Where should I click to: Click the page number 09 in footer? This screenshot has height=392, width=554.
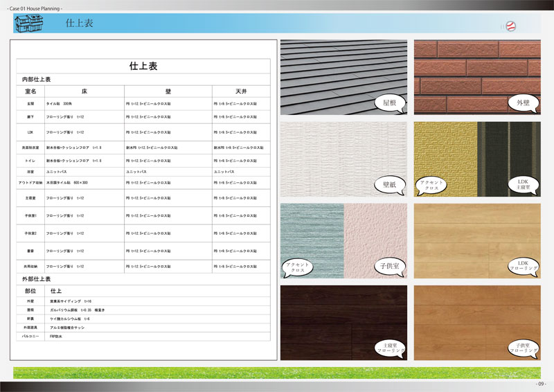540,384
